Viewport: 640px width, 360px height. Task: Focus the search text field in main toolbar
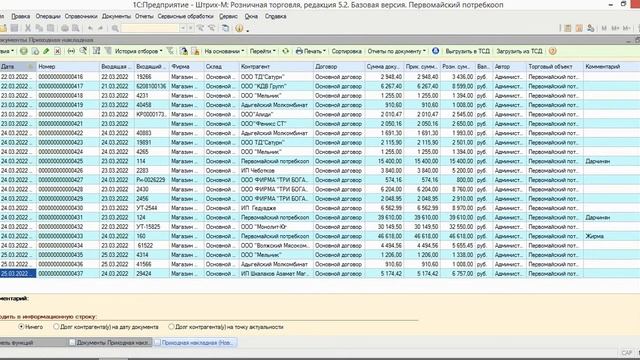click(150, 28)
